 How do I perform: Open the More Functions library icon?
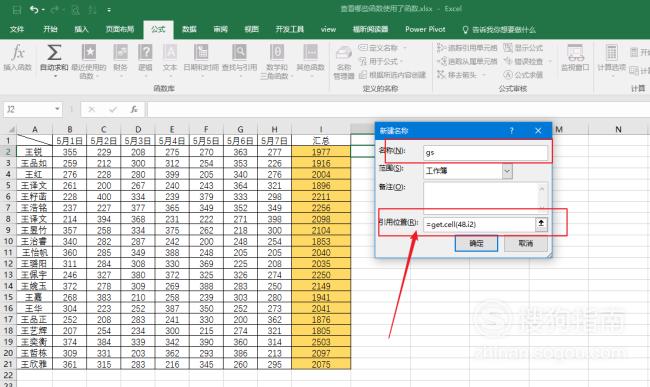pyautogui.click(x=310, y=53)
